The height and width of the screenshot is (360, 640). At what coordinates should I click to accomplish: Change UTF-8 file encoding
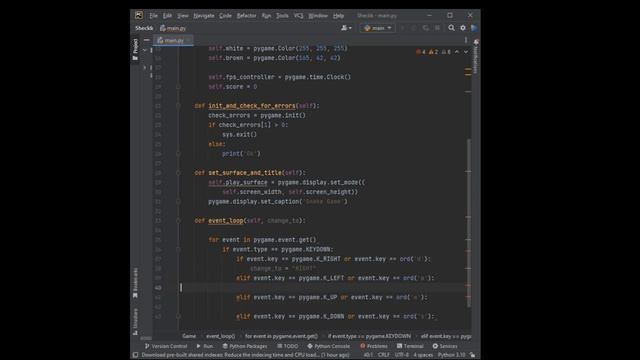click(x=402, y=355)
